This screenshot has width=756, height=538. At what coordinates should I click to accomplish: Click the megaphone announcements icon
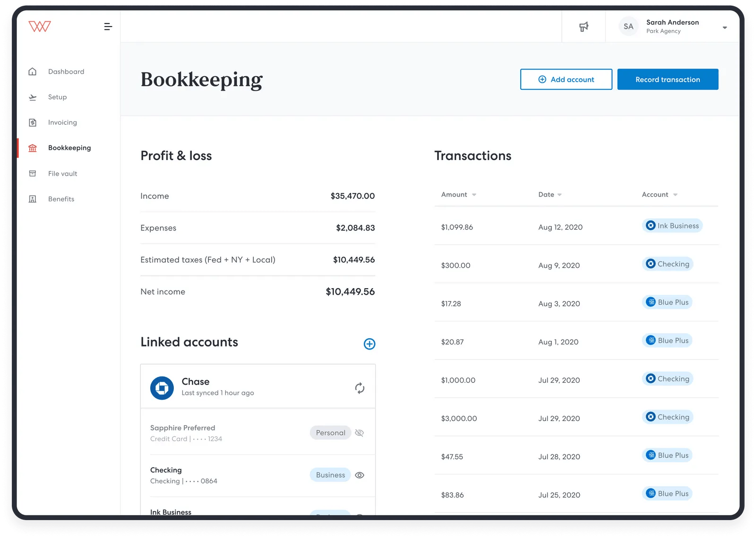(584, 27)
